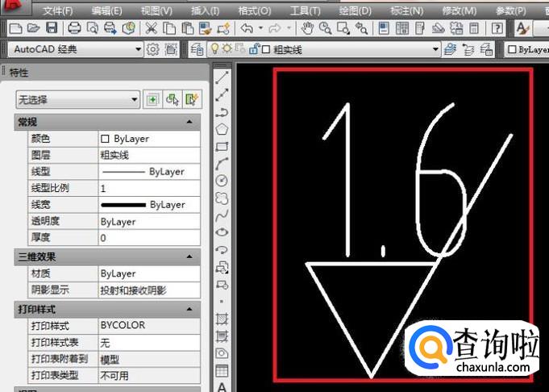
Task: Collapse the 三维效果 section
Action: pos(189,256)
